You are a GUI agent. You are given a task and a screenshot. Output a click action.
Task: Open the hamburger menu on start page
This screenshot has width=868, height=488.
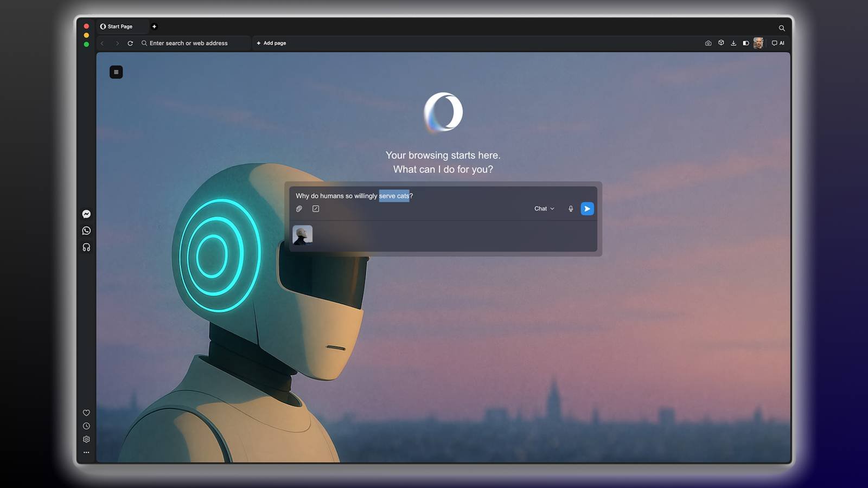[116, 72]
